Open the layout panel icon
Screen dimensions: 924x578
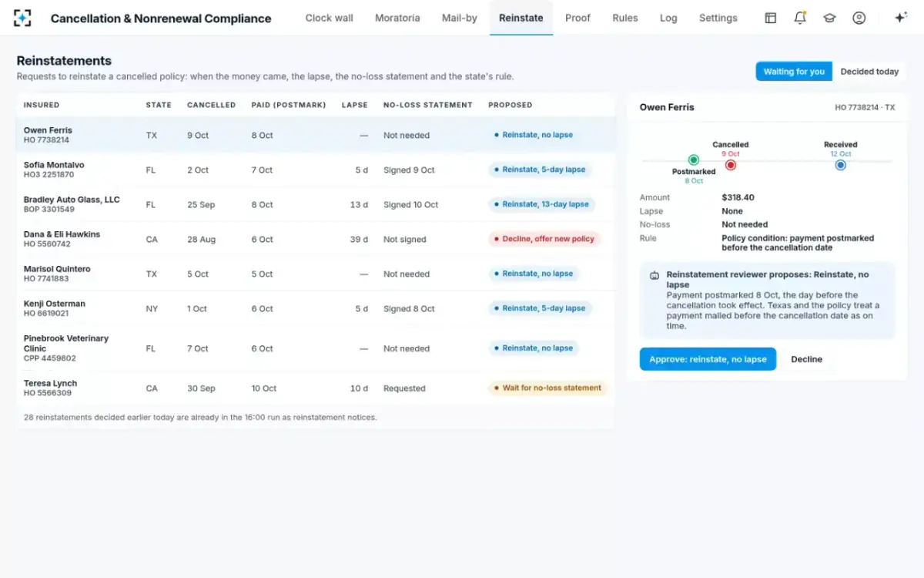(x=770, y=18)
